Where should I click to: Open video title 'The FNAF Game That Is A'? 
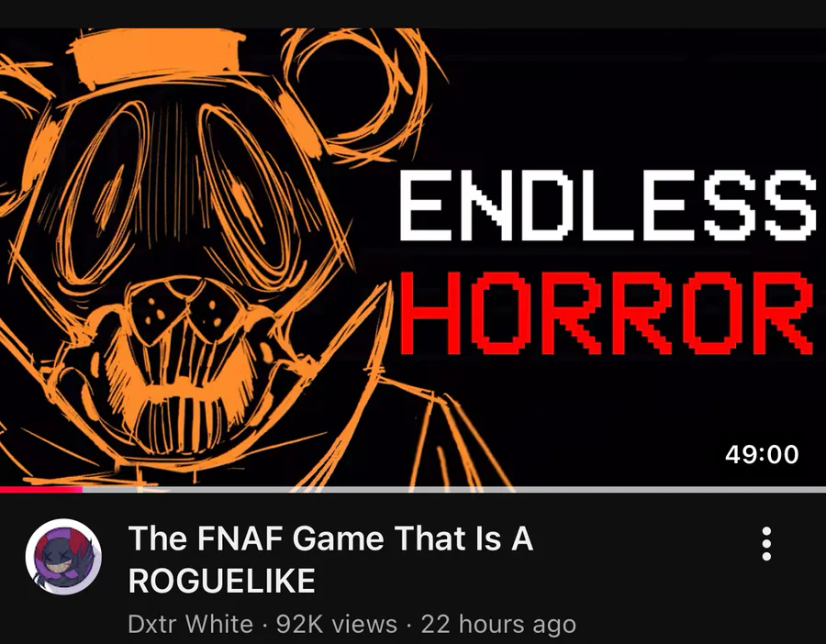pos(330,539)
